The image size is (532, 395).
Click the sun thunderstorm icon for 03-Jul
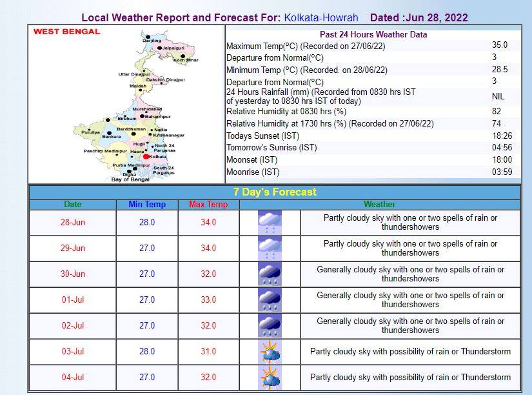[270, 351]
